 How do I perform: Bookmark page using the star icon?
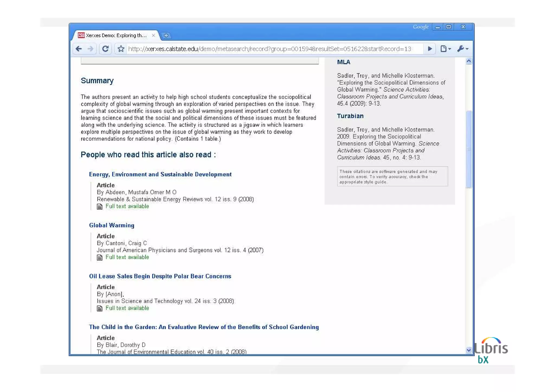point(121,49)
